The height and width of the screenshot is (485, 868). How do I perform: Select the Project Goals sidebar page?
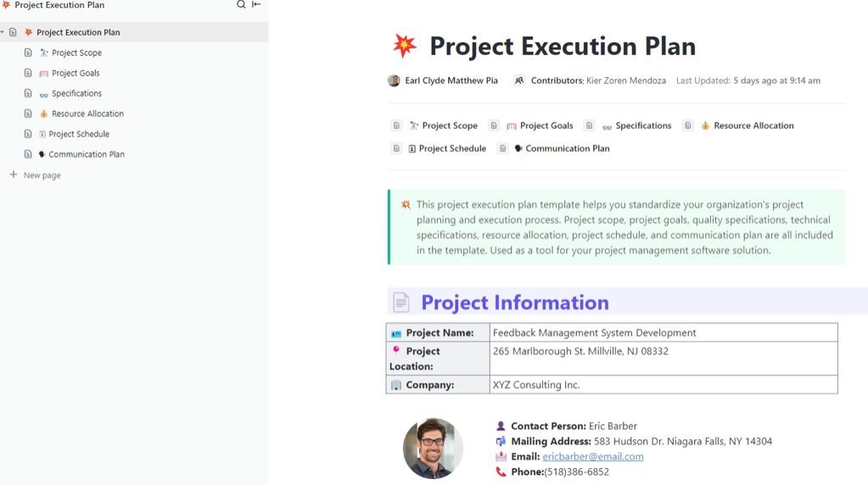(76, 73)
